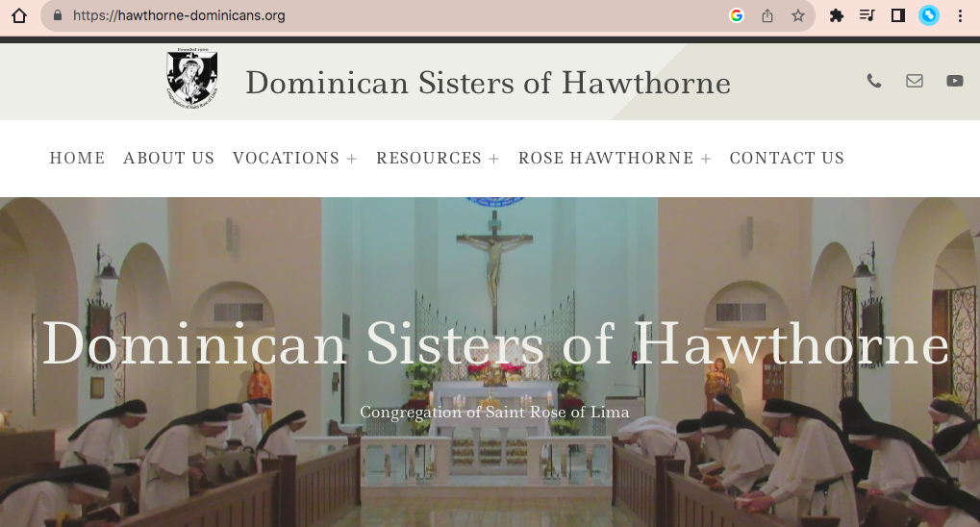
Task: Open the browser three-dot menu
Action: coord(960,15)
